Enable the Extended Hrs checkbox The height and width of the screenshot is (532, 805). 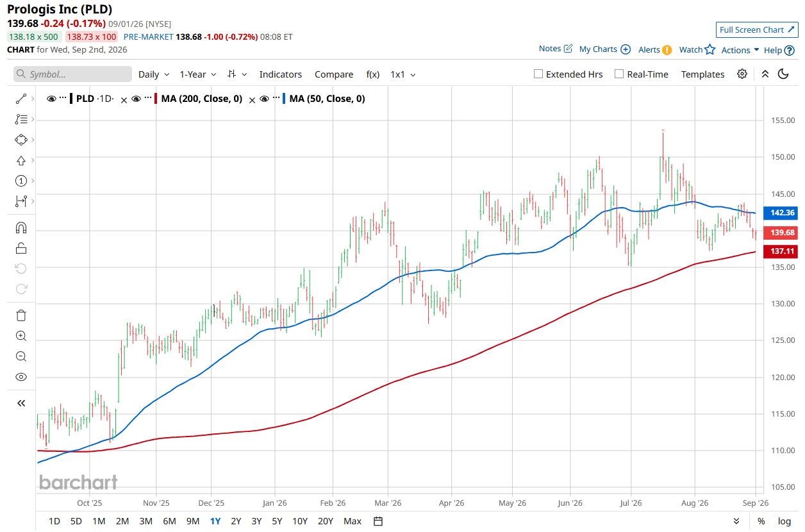(x=538, y=74)
